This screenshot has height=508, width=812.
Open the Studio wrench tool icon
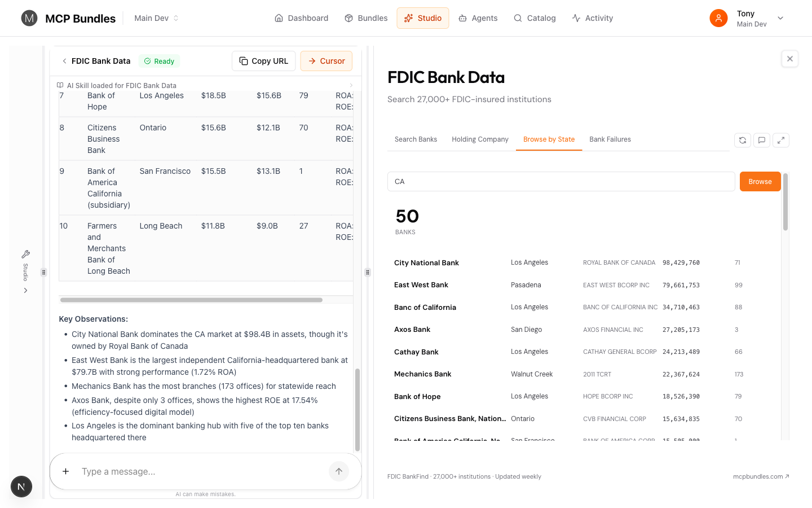tap(25, 254)
